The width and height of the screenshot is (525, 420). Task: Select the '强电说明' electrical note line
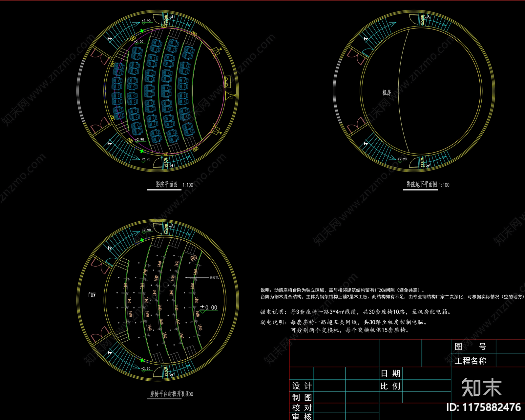[356, 312]
